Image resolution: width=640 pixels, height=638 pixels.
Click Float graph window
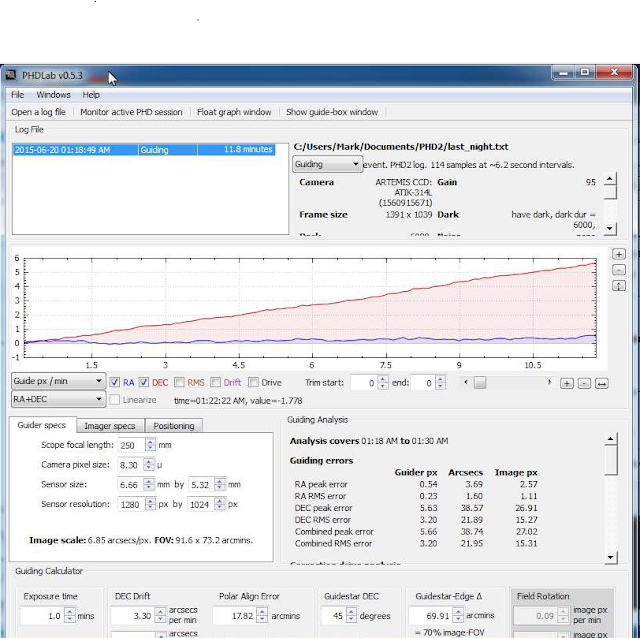point(234,112)
